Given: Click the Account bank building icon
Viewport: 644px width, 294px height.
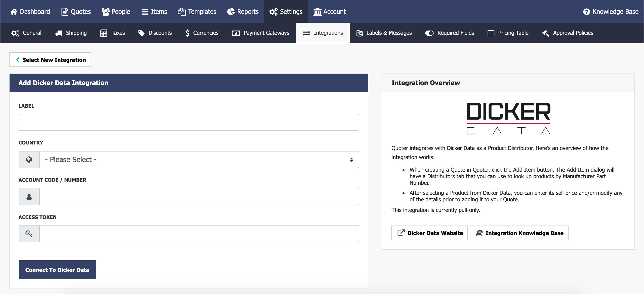Looking at the screenshot, I should [x=317, y=12].
